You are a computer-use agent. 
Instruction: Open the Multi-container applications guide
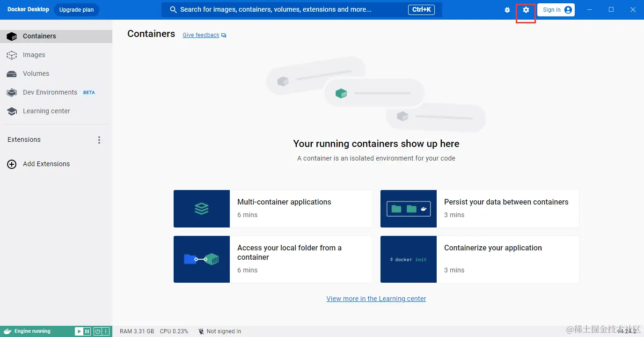click(x=273, y=209)
